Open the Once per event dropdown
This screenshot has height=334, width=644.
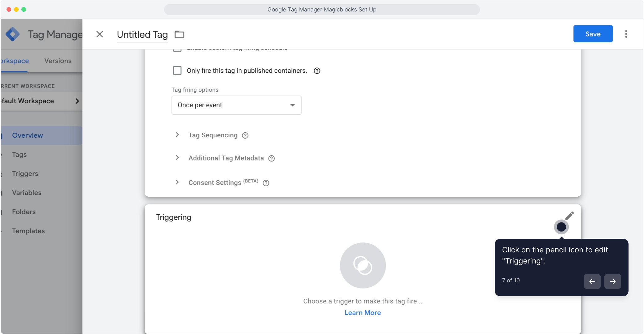pos(236,105)
